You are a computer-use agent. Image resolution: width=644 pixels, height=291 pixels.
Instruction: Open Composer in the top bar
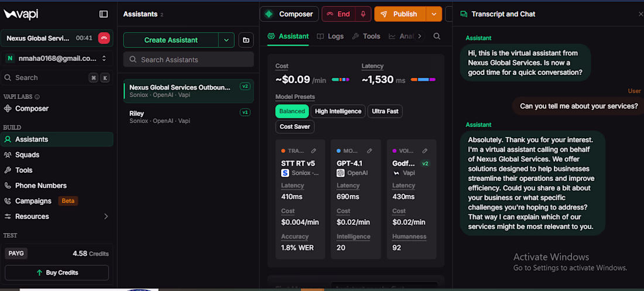pos(289,14)
